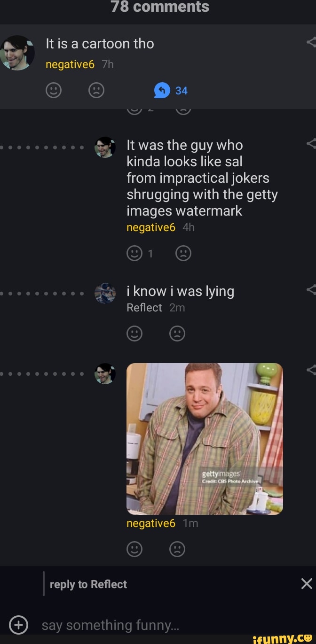Focus the "say something funny..." comment field
Image resolution: width=316 pixels, height=644 pixels.
click(x=141, y=625)
